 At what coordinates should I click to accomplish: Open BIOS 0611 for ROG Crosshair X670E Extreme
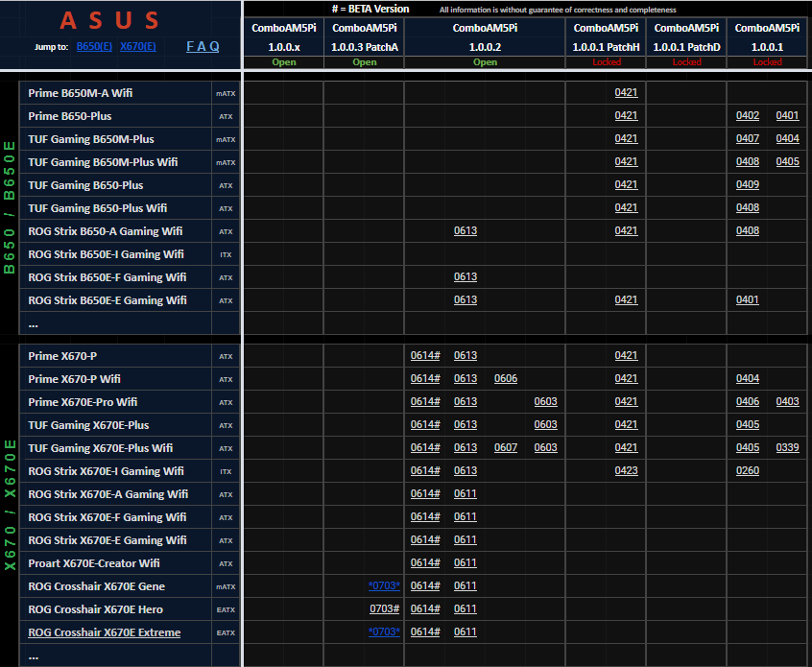click(x=466, y=631)
